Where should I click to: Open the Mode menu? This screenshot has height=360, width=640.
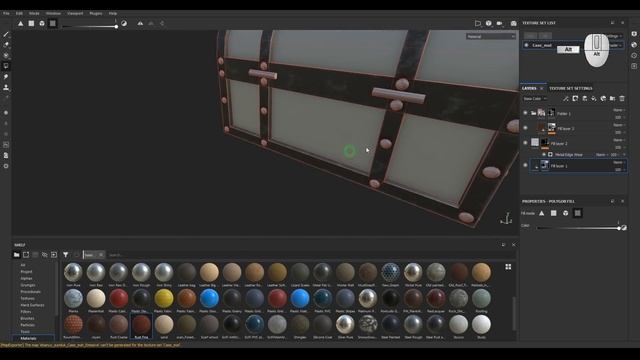34,13
